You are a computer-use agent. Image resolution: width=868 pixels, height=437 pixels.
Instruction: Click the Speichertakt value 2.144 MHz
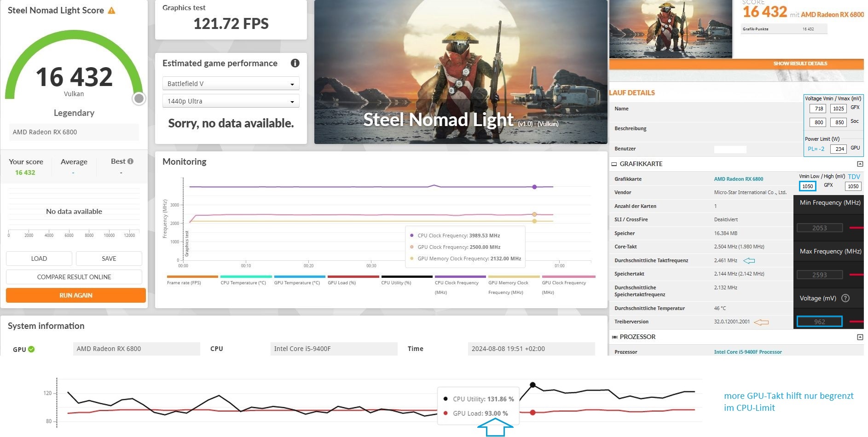(739, 274)
